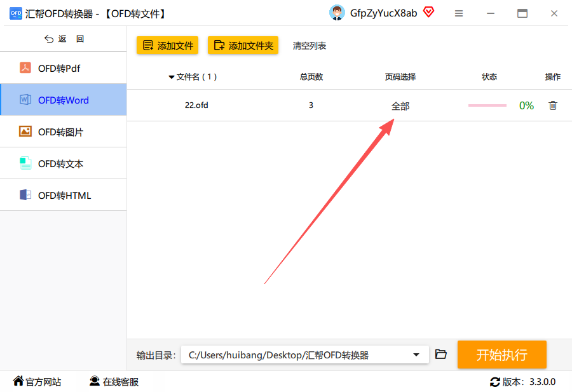Collapse the file name column triangle
Image resolution: width=572 pixels, height=392 pixels.
coord(171,77)
